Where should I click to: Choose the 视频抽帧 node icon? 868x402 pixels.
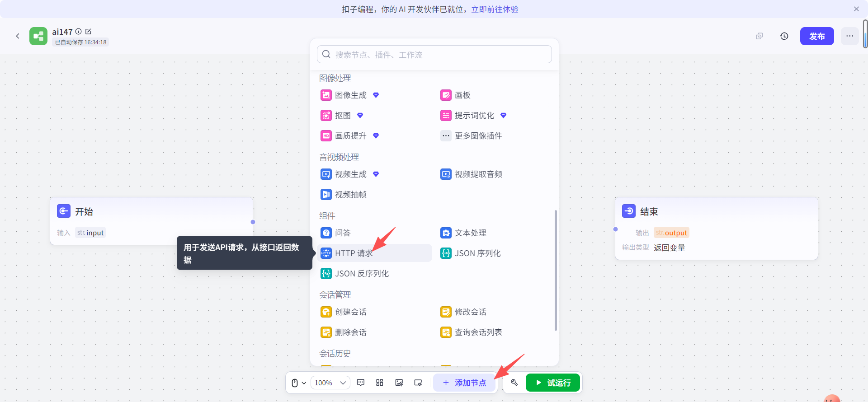point(326,195)
